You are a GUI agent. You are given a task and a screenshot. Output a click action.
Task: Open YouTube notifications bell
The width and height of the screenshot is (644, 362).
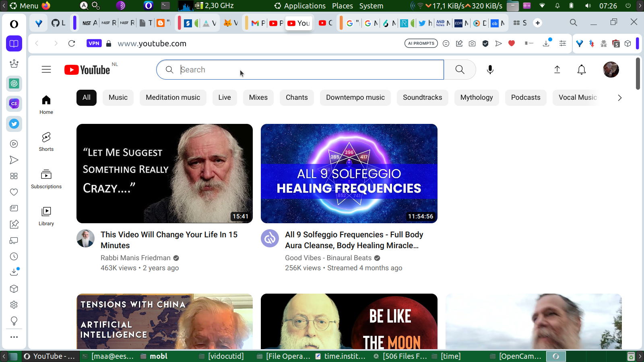pyautogui.click(x=582, y=70)
